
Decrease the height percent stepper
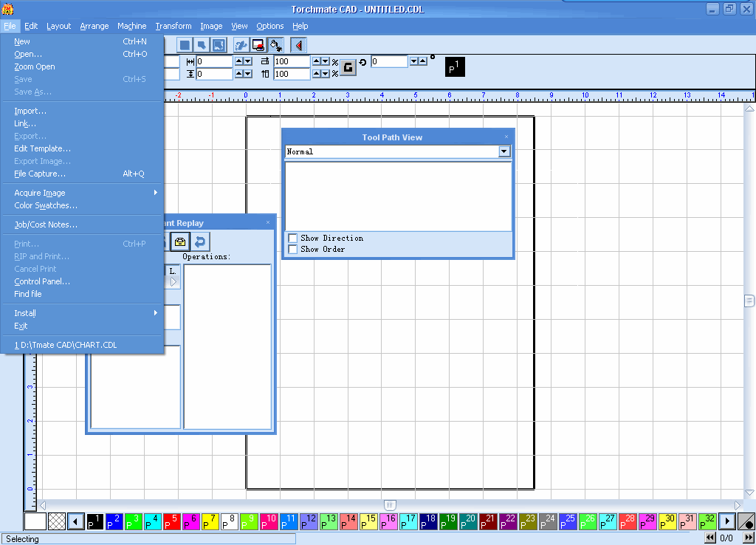(326, 74)
